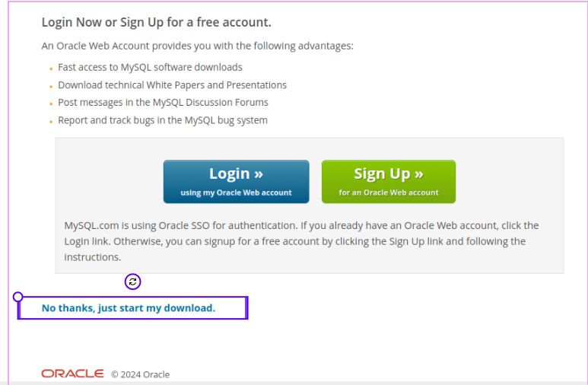588x385 pixels.
Task: Click 'Fast access to MySQL software downloads' item
Action: (x=150, y=67)
